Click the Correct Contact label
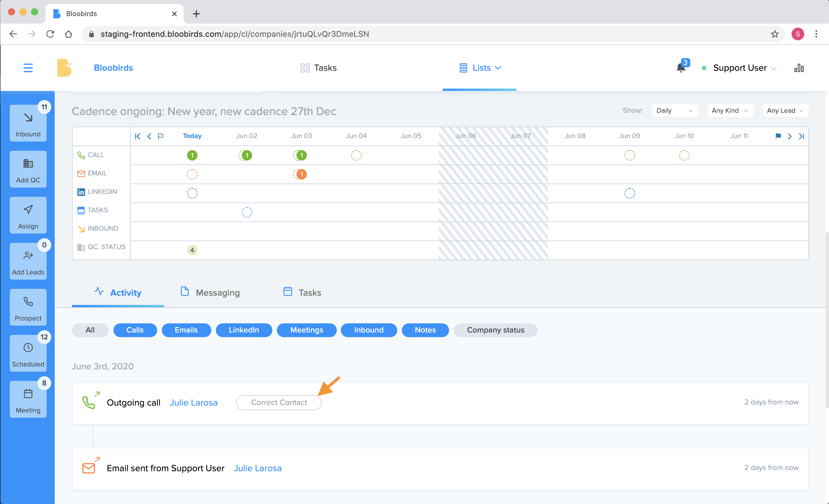The width and height of the screenshot is (829, 504). (279, 402)
